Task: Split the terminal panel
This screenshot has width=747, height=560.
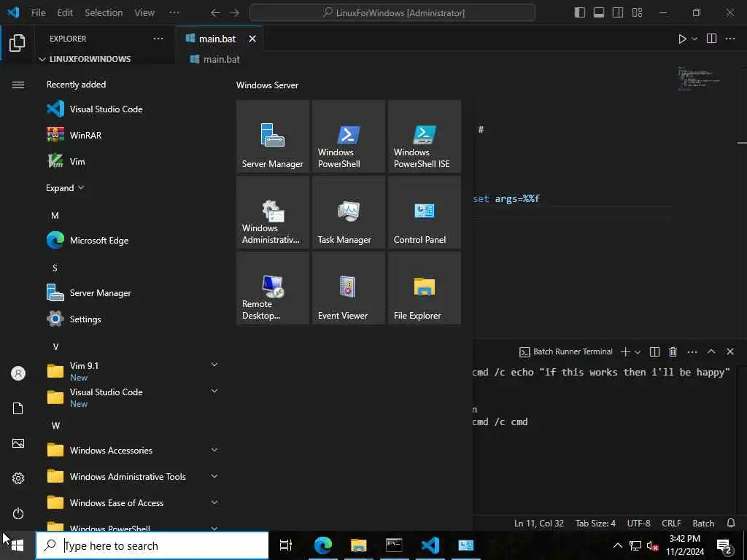Action: [654, 351]
